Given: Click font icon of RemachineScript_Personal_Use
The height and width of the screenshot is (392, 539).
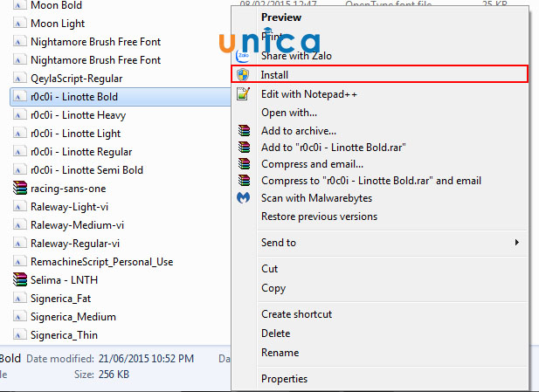Looking at the screenshot, I should (19, 261).
